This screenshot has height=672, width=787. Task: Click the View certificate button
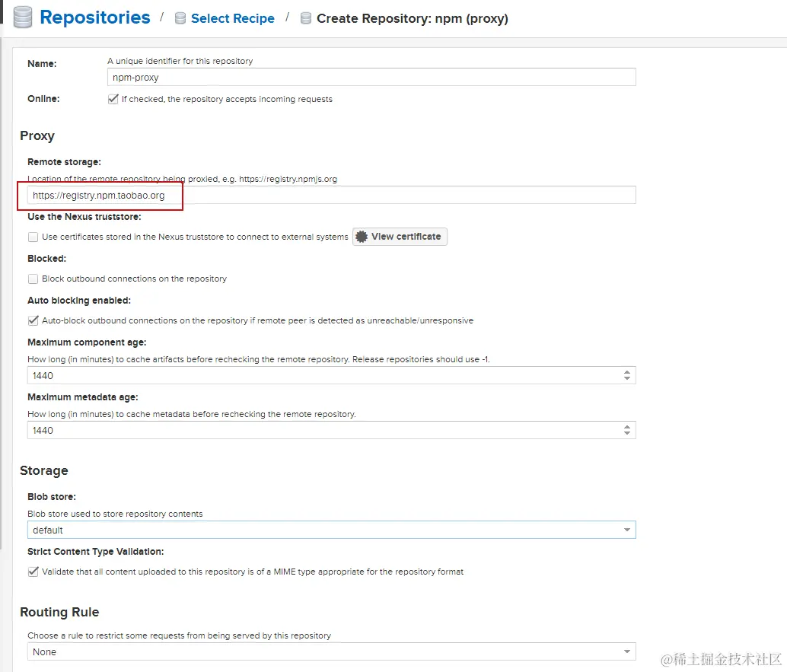click(400, 237)
